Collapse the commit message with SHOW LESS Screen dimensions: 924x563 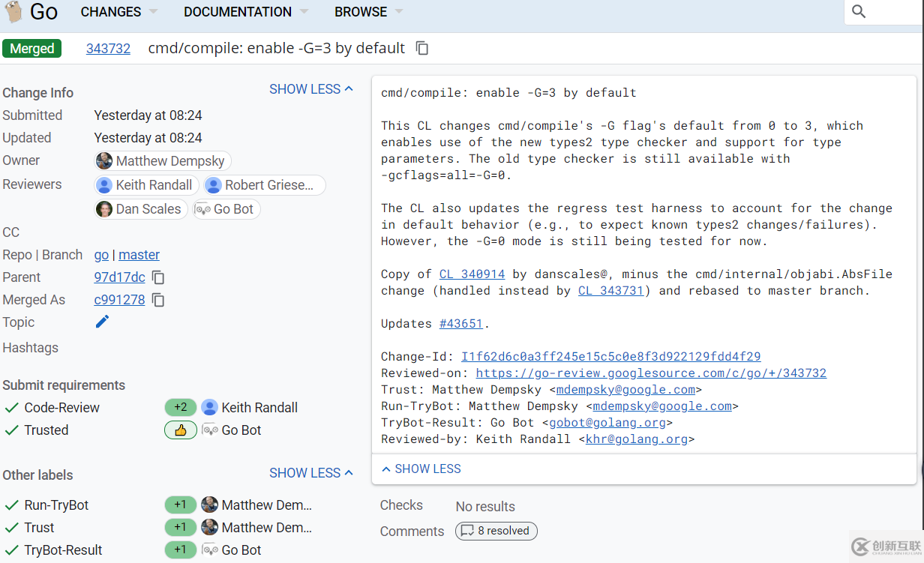click(x=421, y=469)
